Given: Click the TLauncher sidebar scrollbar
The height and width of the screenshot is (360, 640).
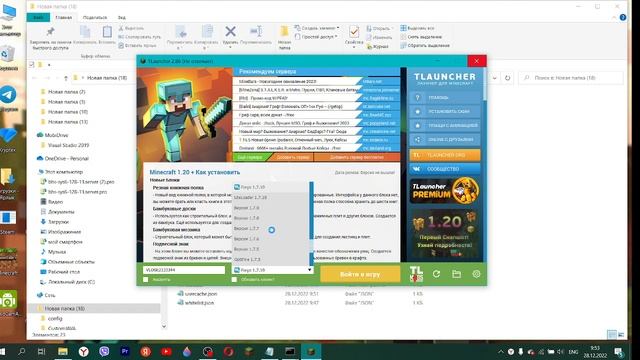Looking at the screenshot, I should point(484,84).
